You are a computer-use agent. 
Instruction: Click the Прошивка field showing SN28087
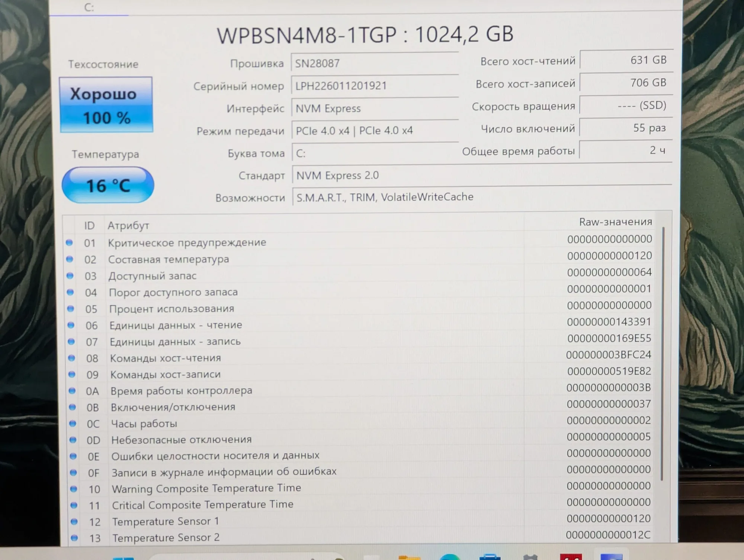375,63
